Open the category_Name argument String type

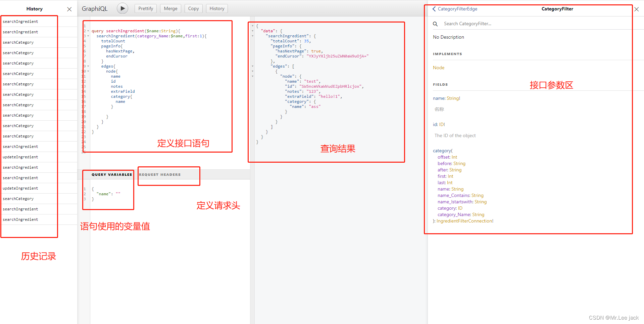(478, 214)
